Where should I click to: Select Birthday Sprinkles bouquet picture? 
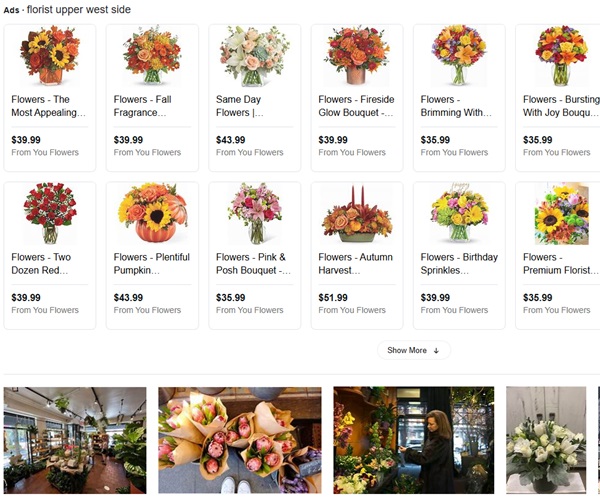(459, 213)
